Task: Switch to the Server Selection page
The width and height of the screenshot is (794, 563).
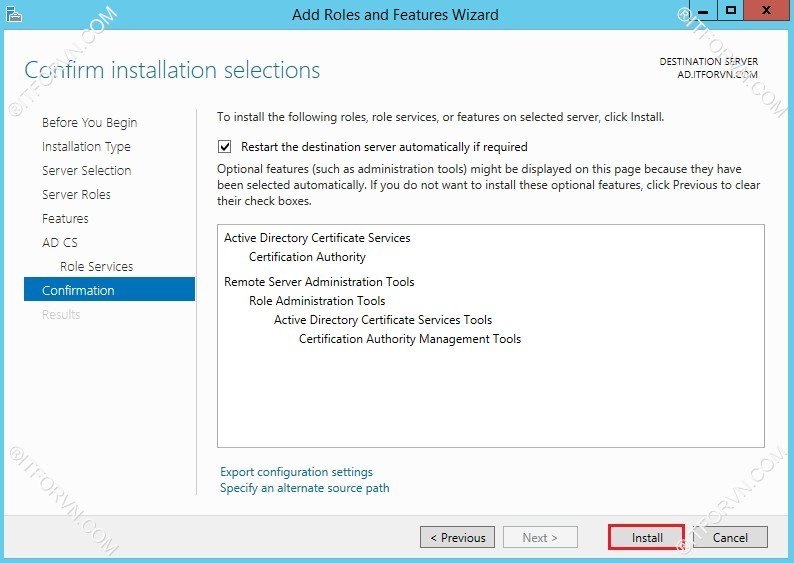Action: click(86, 170)
